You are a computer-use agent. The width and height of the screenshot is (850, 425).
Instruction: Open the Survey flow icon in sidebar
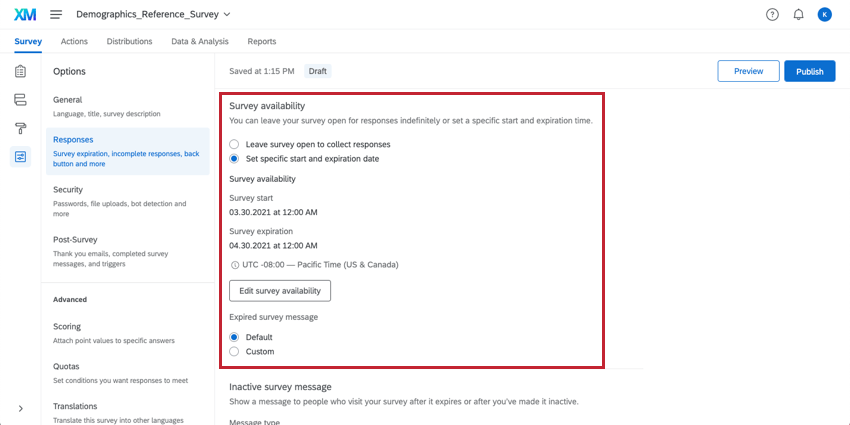(x=20, y=100)
